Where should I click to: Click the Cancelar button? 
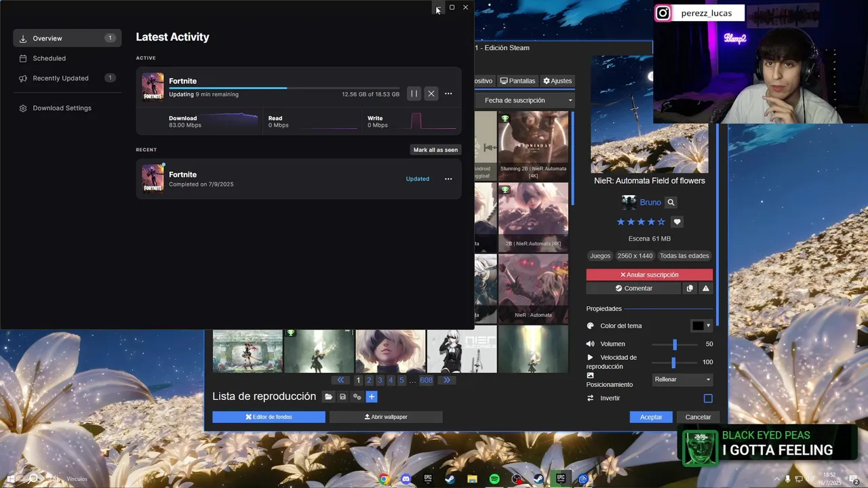point(698,417)
